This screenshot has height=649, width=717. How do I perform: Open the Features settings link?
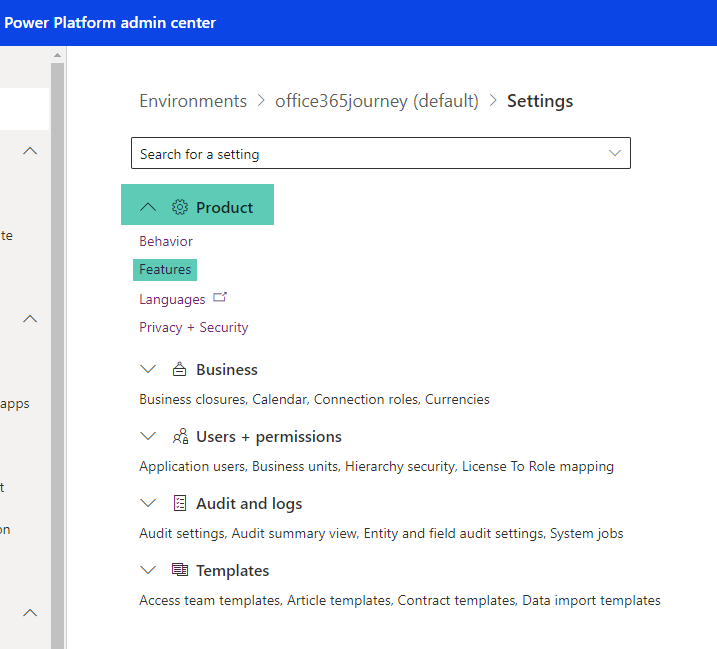[x=165, y=269]
